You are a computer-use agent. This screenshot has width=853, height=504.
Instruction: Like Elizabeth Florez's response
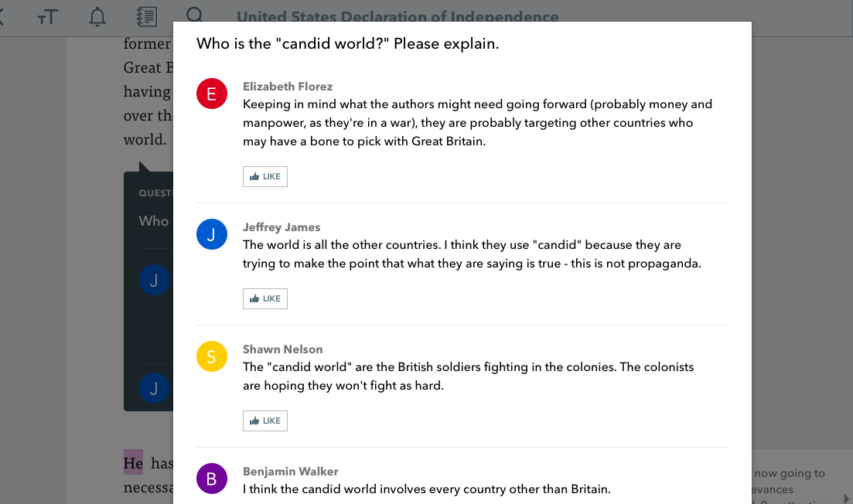[265, 177]
